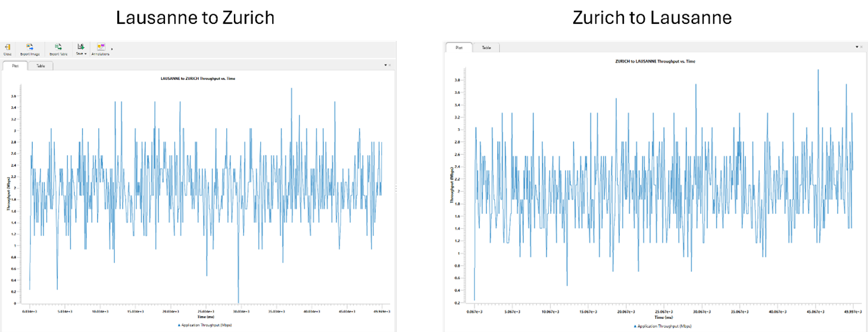The width and height of the screenshot is (868, 332).
Task: Open the left panel's tab list dropdown arrow
Action: point(385,64)
